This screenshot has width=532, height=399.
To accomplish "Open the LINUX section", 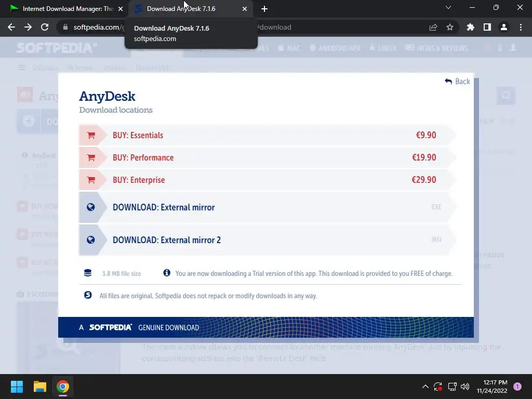I will pos(383,48).
